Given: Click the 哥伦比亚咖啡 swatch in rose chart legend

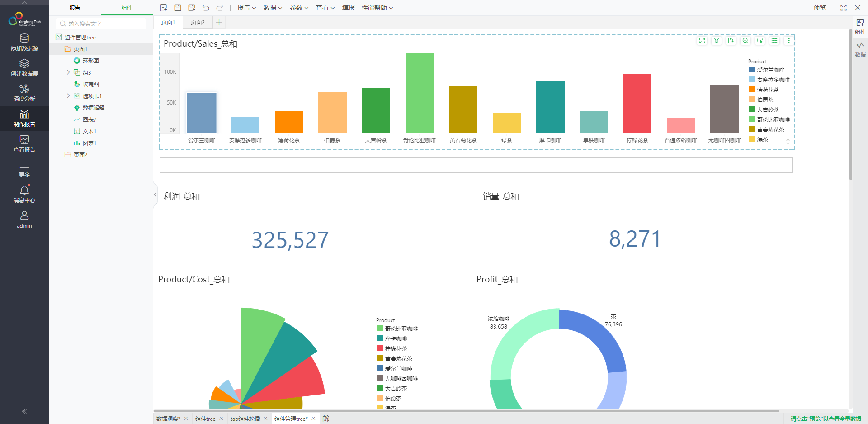Looking at the screenshot, I should [380, 329].
